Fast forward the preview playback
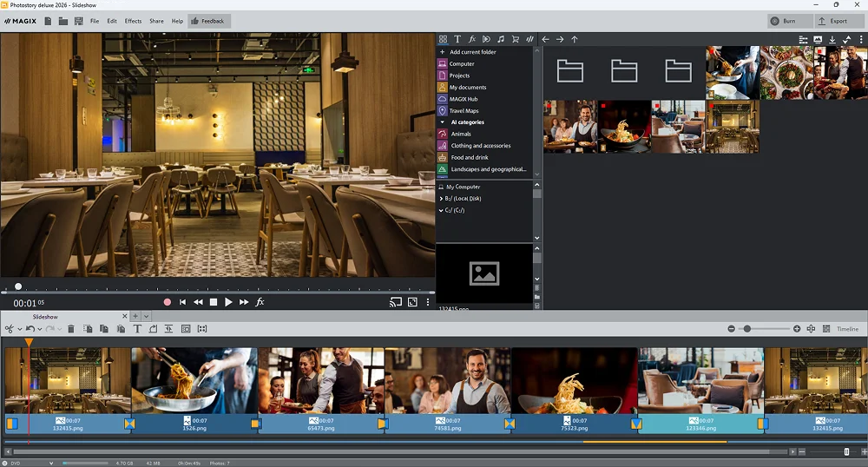 (244, 302)
